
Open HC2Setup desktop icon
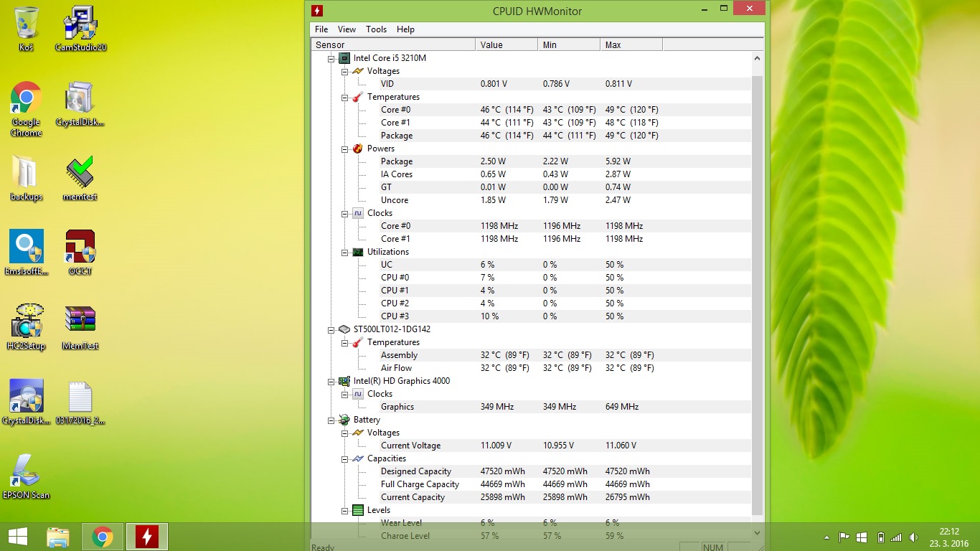(27, 328)
